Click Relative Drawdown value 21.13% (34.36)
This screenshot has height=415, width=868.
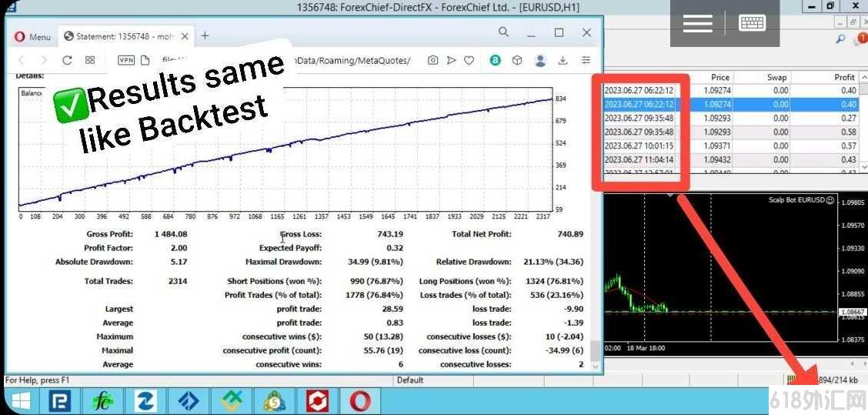553,262
